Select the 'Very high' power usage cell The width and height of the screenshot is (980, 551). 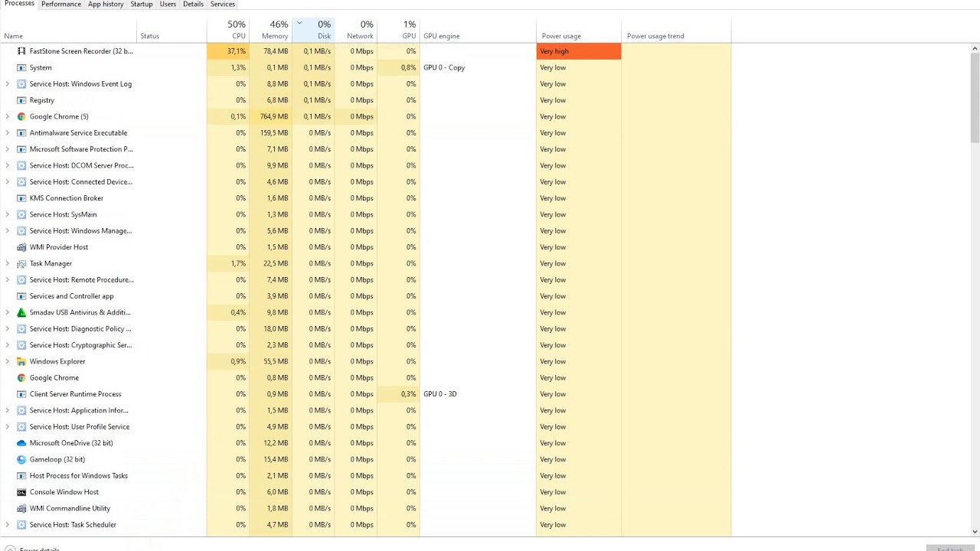(579, 51)
